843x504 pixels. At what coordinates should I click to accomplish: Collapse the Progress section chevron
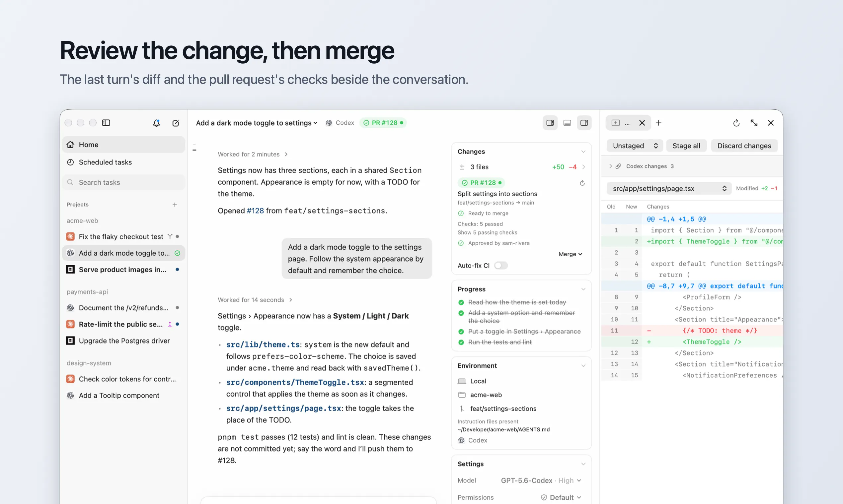pos(583,289)
